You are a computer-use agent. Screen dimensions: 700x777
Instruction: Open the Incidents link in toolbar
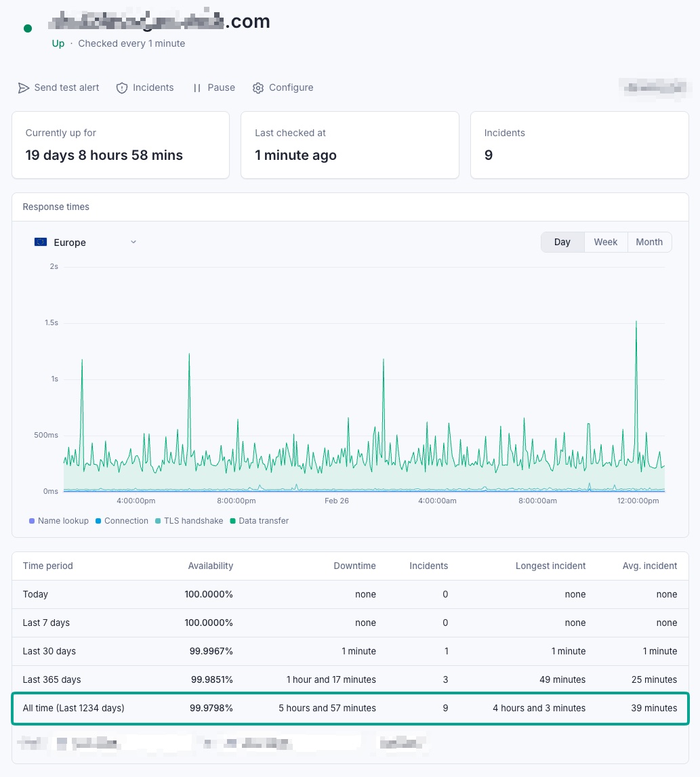153,87
